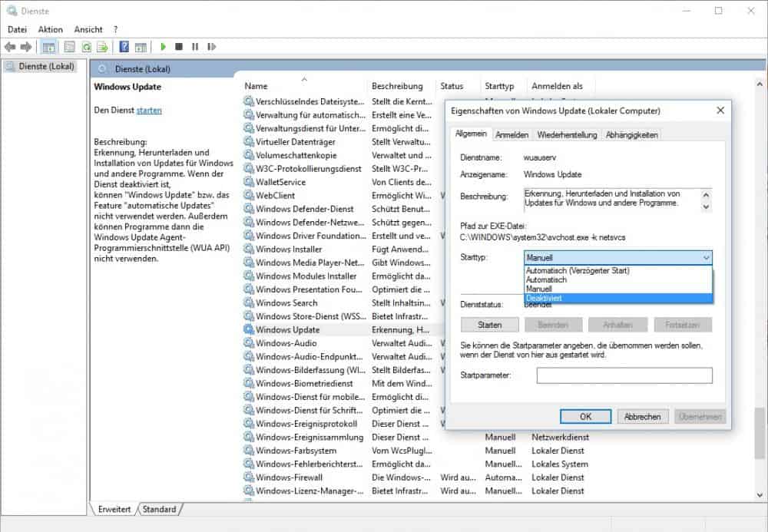
Task: Click the gear icon of Windows-Ereignisprotokoll row
Action: [249, 423]
